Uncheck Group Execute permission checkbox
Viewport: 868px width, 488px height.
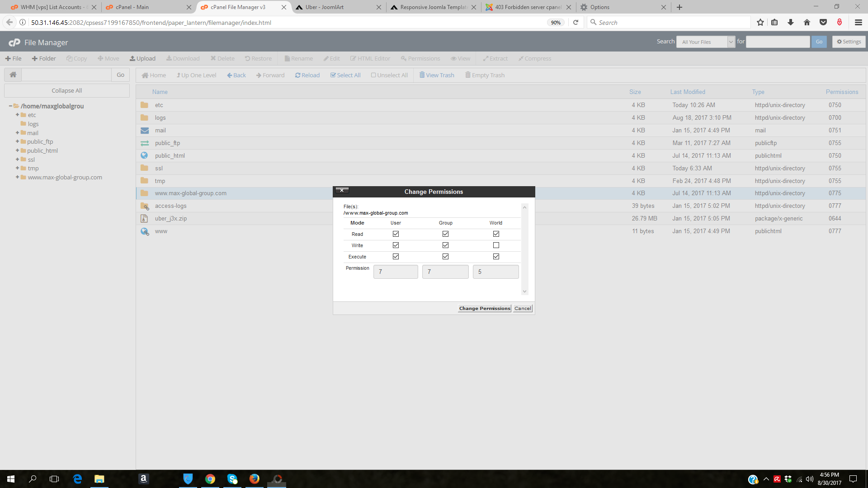tap(445, 257)
